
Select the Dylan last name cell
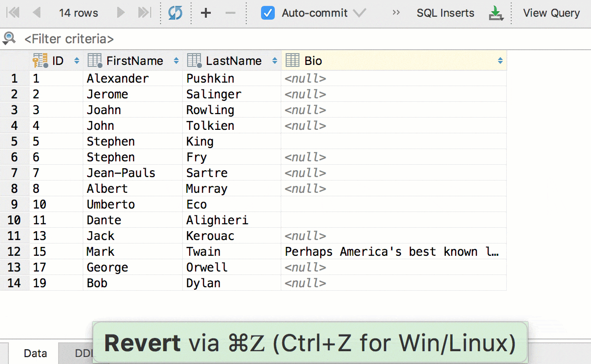click(232, 283)
